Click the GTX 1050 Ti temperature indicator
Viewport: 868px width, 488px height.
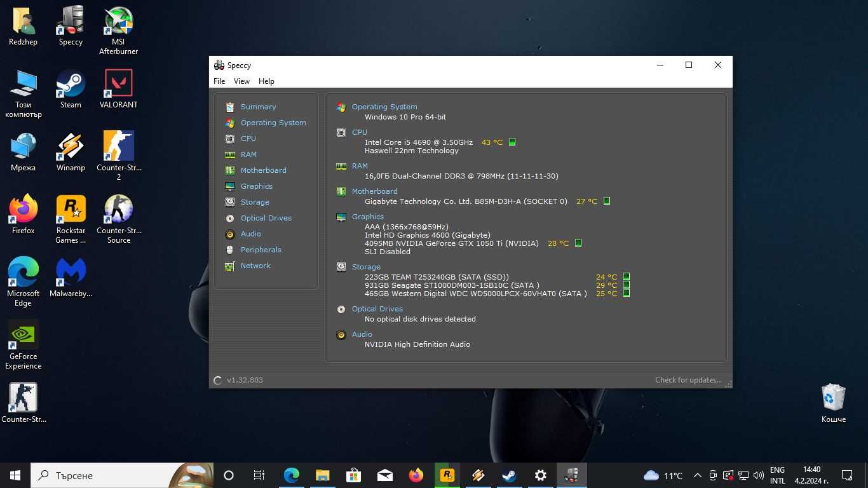[x=578, y=243]
